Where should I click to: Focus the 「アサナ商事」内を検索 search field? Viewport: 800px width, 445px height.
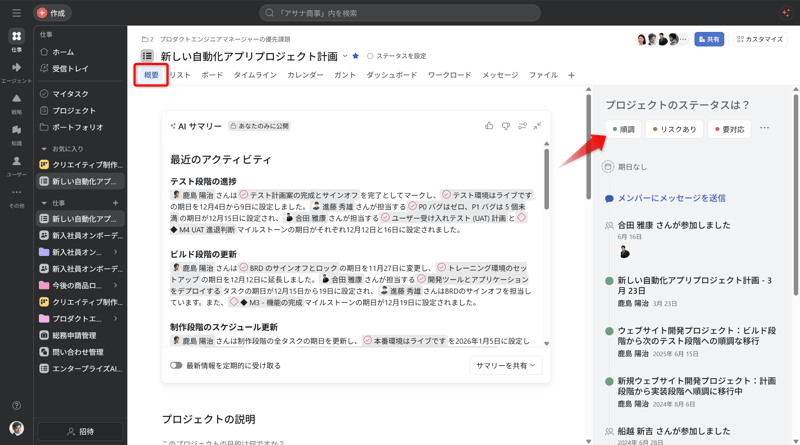tap(399, 13)
